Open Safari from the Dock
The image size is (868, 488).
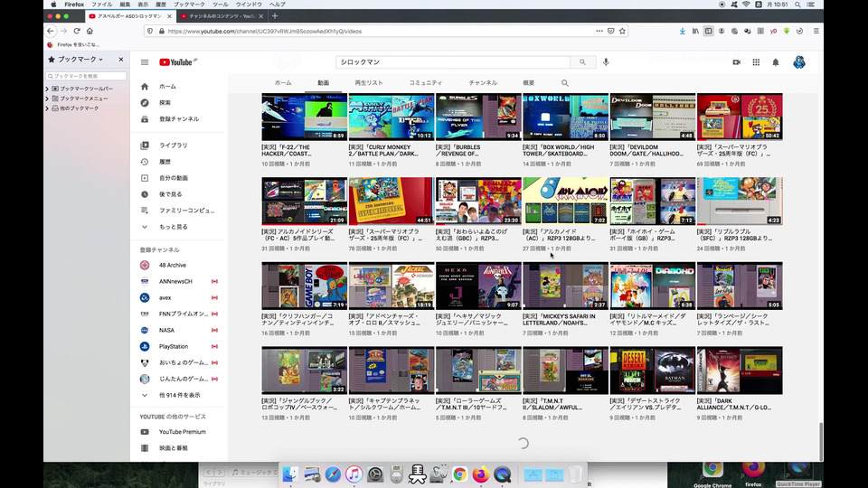[x=333, y=474]
